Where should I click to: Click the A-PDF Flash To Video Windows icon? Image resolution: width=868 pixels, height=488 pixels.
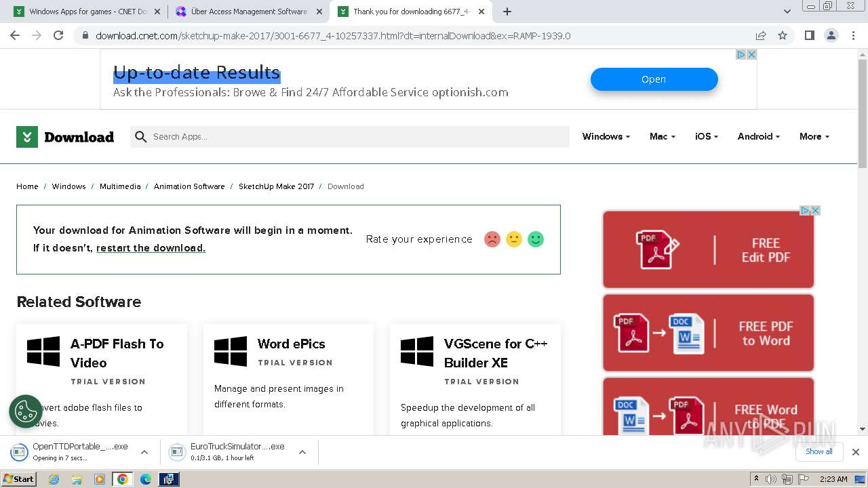point(43,352)
